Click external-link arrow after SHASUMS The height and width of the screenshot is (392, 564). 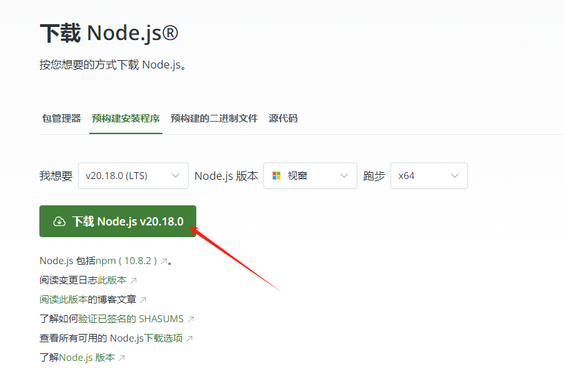pos(191,319)
